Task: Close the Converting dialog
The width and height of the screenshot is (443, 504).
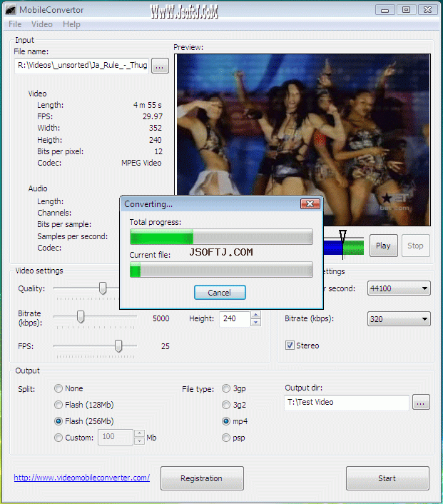Action: (310, 203)
